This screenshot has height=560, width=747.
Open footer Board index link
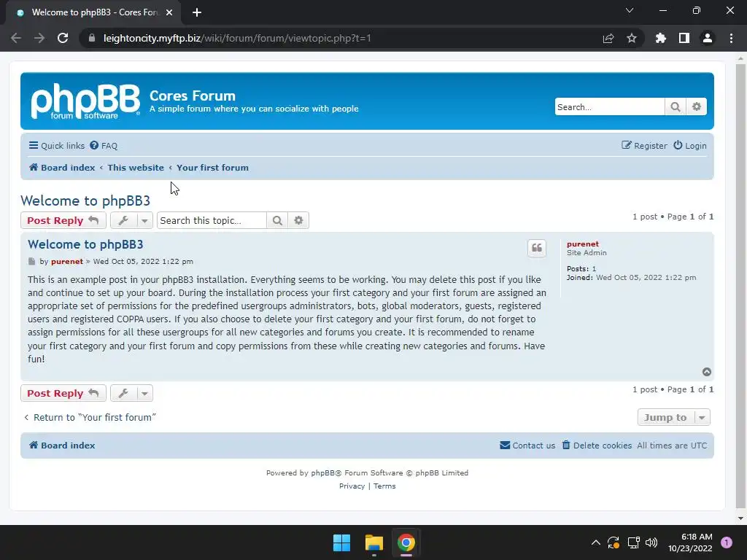pos(62,446)
